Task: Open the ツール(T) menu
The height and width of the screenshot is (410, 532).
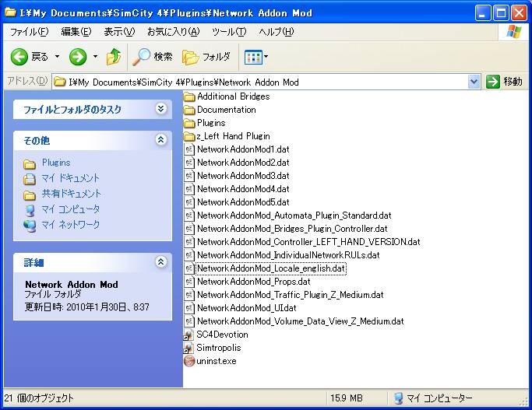Action: click(229, 32)
